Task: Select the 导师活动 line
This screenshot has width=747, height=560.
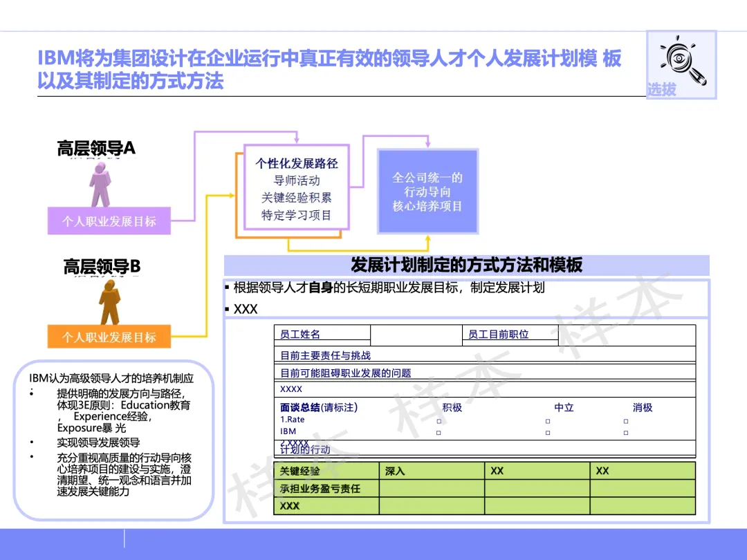Action: click(x=296, y=180)
